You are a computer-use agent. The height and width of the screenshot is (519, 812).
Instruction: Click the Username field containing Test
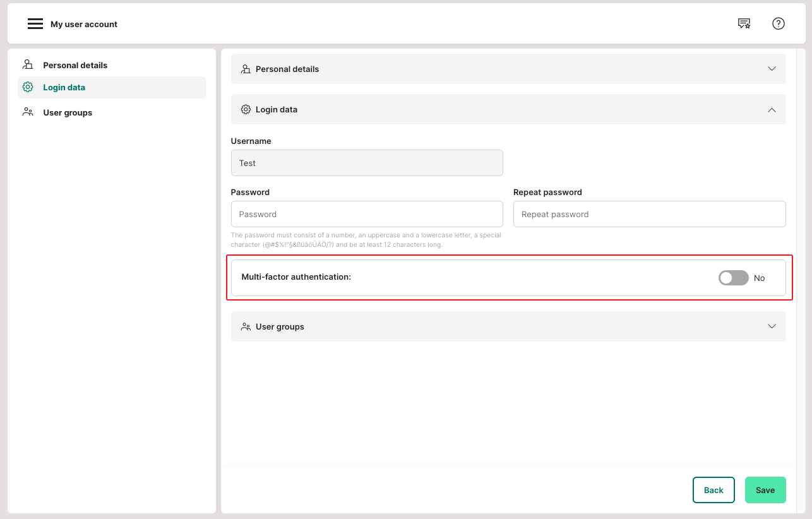click(x=366, y=163)
